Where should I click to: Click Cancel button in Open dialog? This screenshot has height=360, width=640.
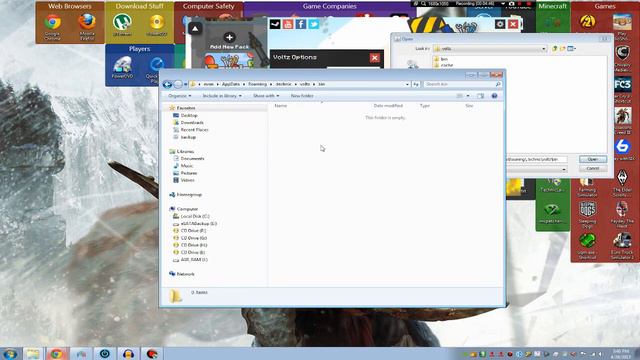pos(593,169)
